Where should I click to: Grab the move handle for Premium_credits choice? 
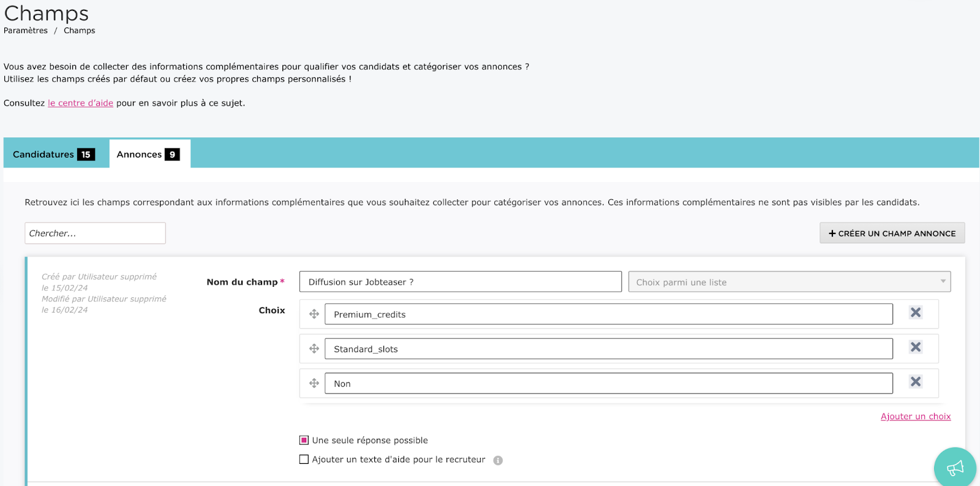pyautogui.click(x=314, y=314)
